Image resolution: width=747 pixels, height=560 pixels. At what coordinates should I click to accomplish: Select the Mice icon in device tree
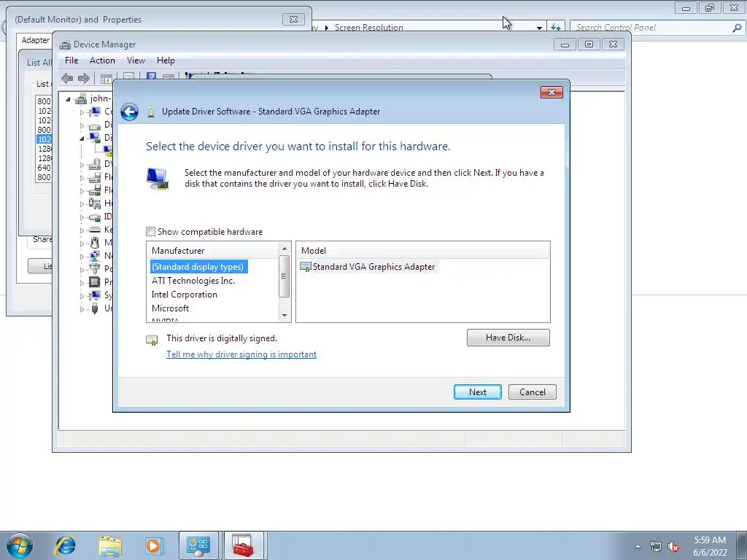[95, 242]
